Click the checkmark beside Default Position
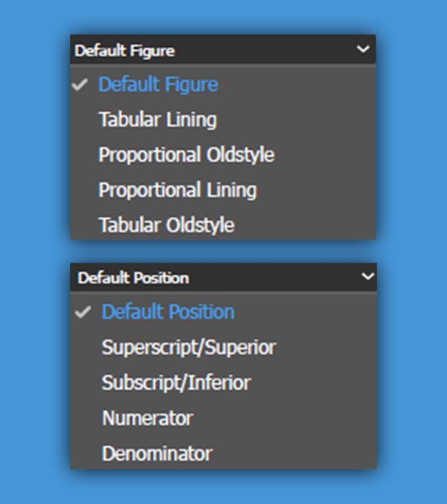The width and height of the screenshot is (447, 504). click(84, 313)
